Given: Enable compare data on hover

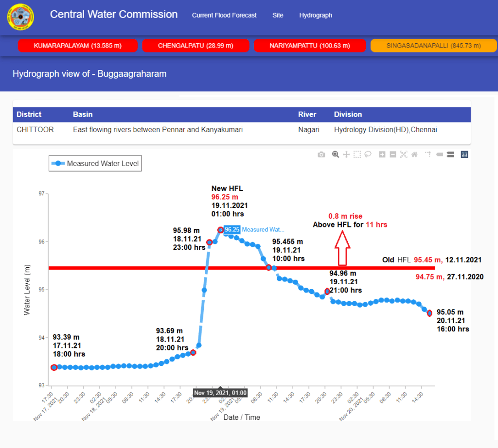Looking at the screenshot, I should pyautogui.click(x=450, y=155).
